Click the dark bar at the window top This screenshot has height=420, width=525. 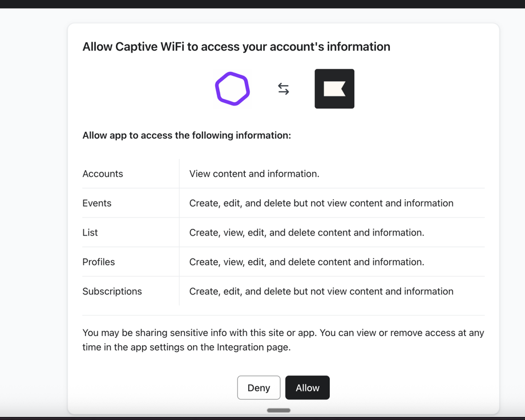(262, 4)
